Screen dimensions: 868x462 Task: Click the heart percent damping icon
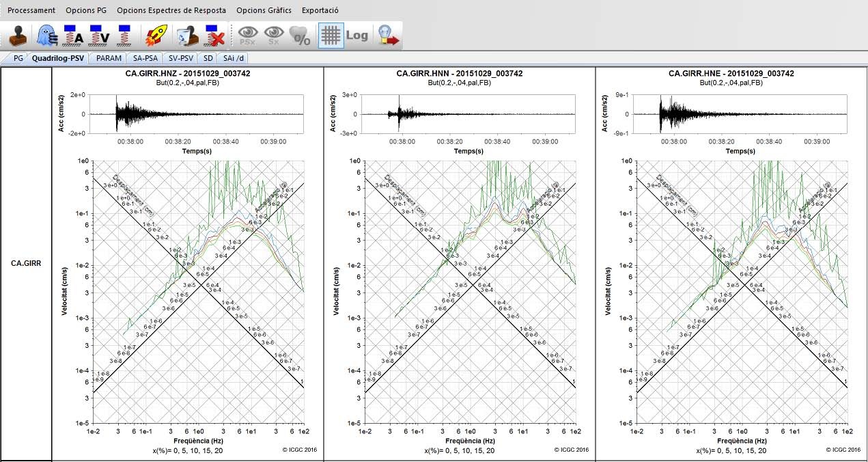(300, 36)
